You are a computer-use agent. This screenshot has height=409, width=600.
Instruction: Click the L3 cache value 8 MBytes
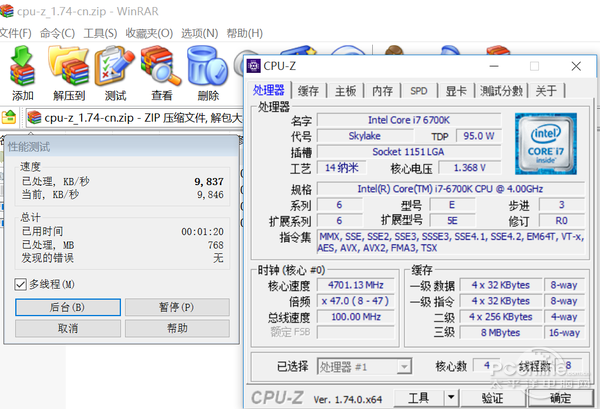(501, 333)
